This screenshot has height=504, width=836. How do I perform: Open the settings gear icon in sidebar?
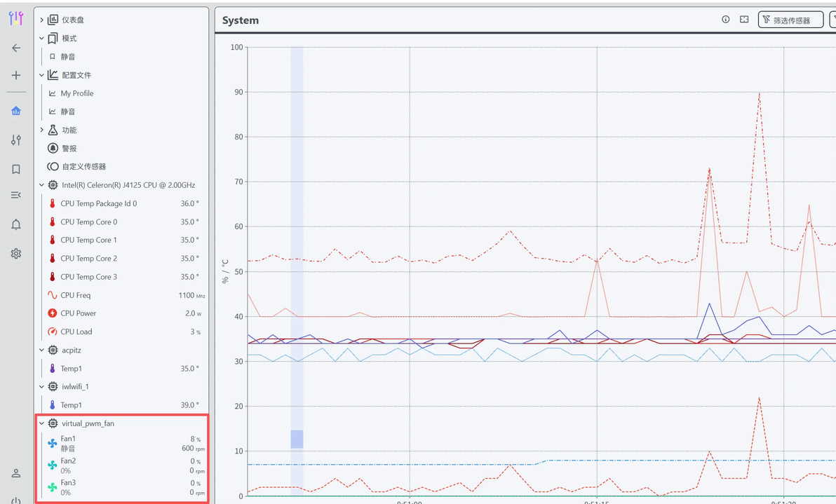(x=16, y=254)
